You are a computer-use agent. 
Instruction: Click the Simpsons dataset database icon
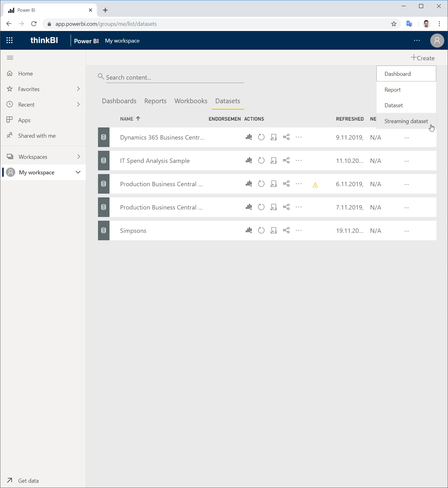[x=104, y=230]
